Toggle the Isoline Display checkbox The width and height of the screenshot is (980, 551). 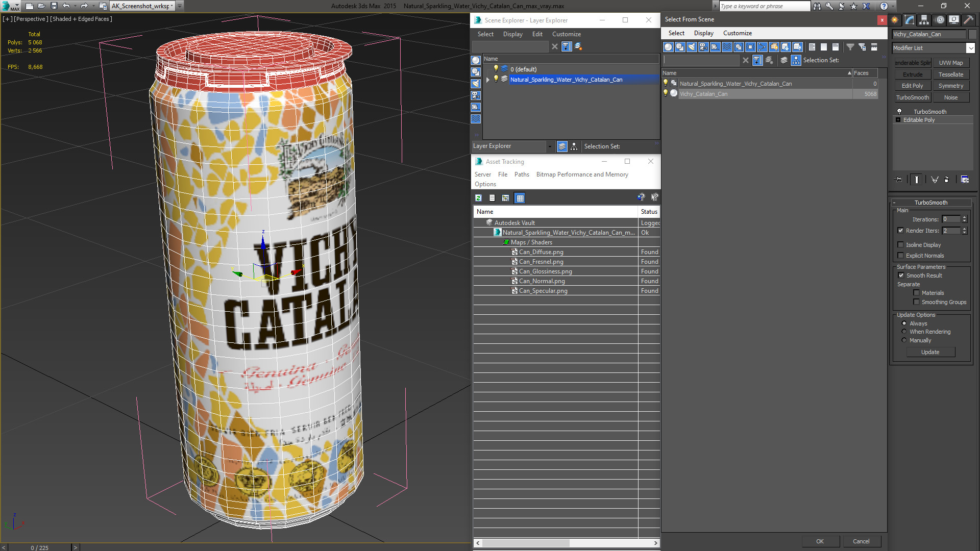click(x=900, y=245)
